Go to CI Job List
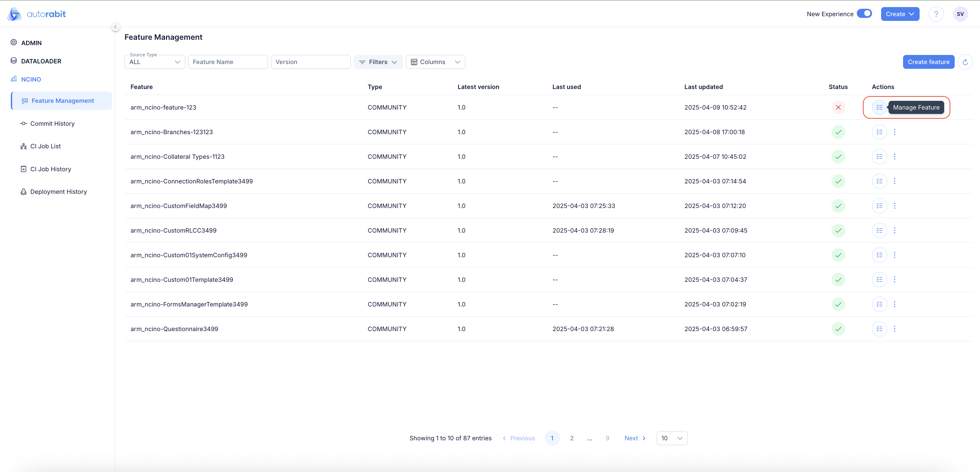Screen dimensions: 980x472 tap(45, 146)
